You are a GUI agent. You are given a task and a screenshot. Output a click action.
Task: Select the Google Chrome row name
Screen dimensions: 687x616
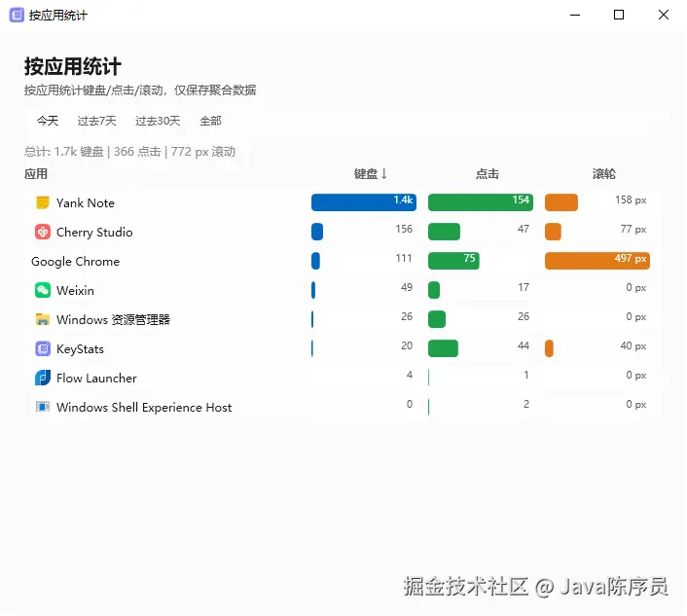75,262
